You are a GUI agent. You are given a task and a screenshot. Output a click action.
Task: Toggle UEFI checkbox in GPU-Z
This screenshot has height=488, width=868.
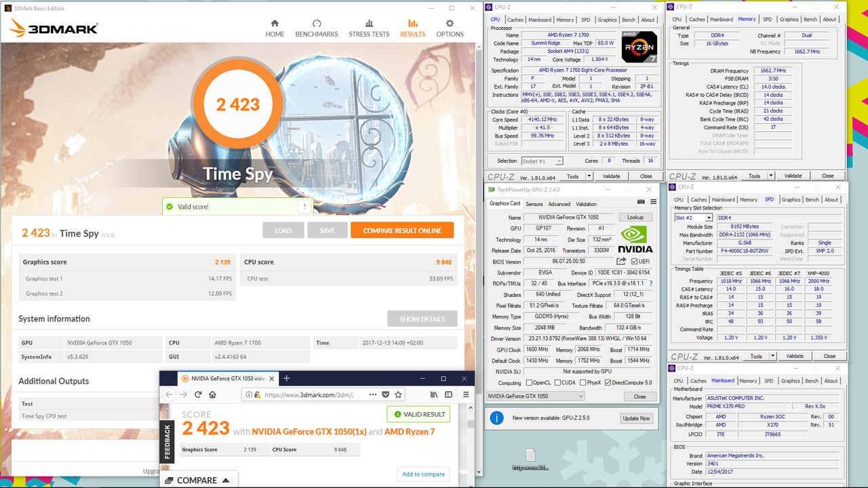click(634, 262)
